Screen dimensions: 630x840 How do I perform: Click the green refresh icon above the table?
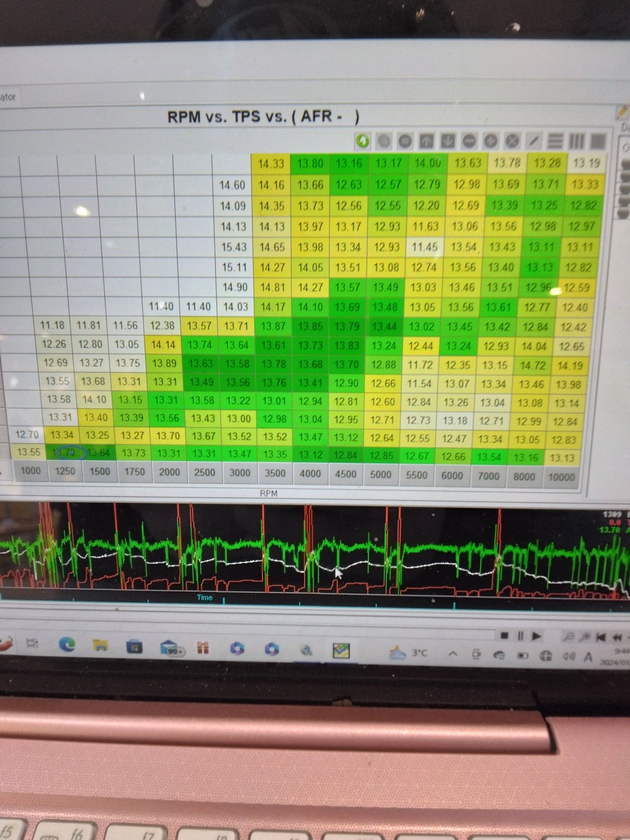(x=362, y=141)
